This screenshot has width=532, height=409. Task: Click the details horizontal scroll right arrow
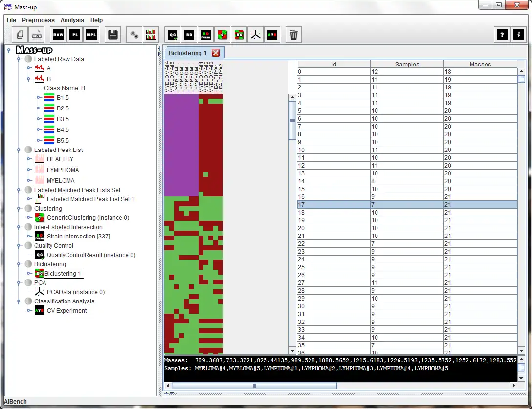[514, 386]
